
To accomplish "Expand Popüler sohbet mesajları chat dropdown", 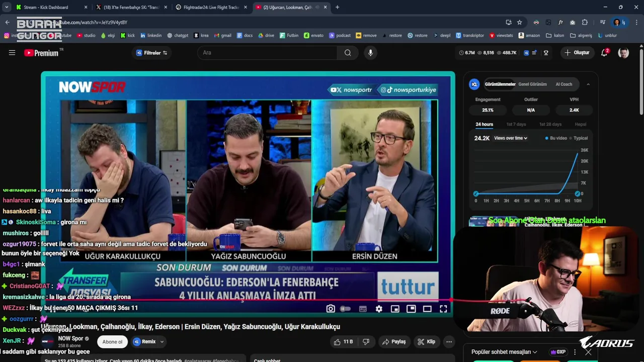I will click(504, 352).
